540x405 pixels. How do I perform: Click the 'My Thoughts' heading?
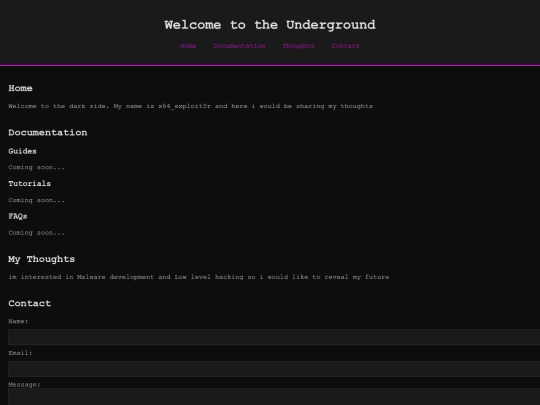click(41, 259)
